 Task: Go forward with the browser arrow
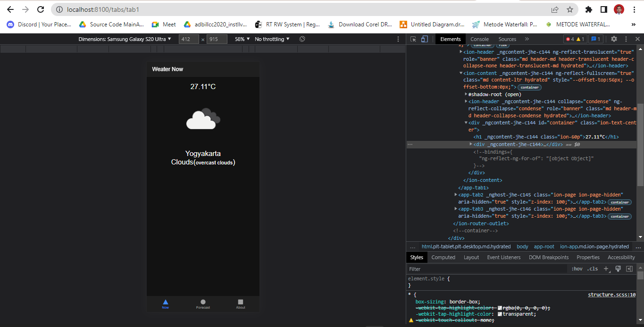point(25,9)
